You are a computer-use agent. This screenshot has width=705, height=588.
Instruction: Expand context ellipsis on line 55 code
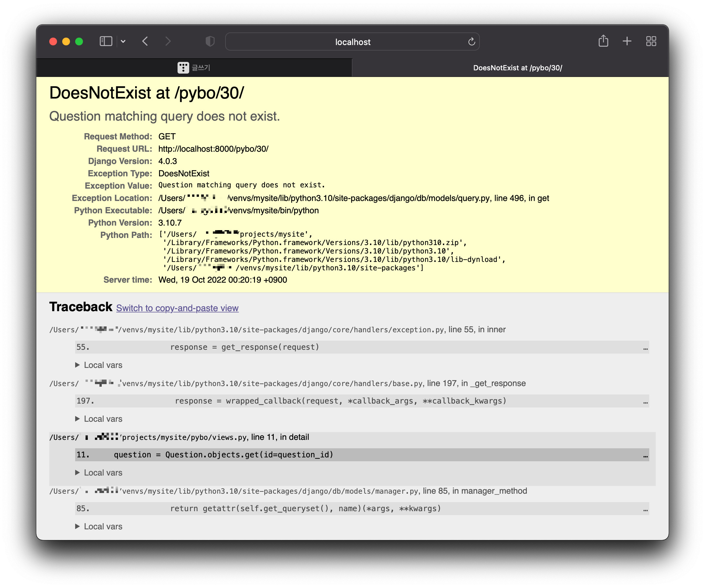pos(645,348)
